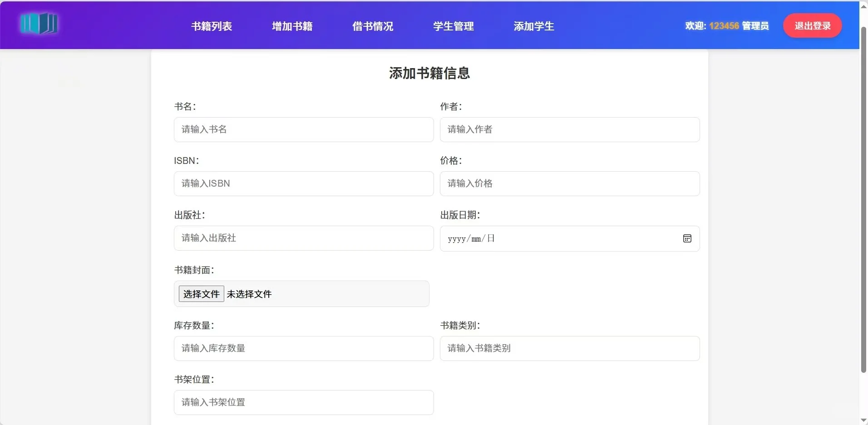Open the 借书情况 section
This screenshot has width=868, height=425.
pyautogui.click(x=372, y=26)
